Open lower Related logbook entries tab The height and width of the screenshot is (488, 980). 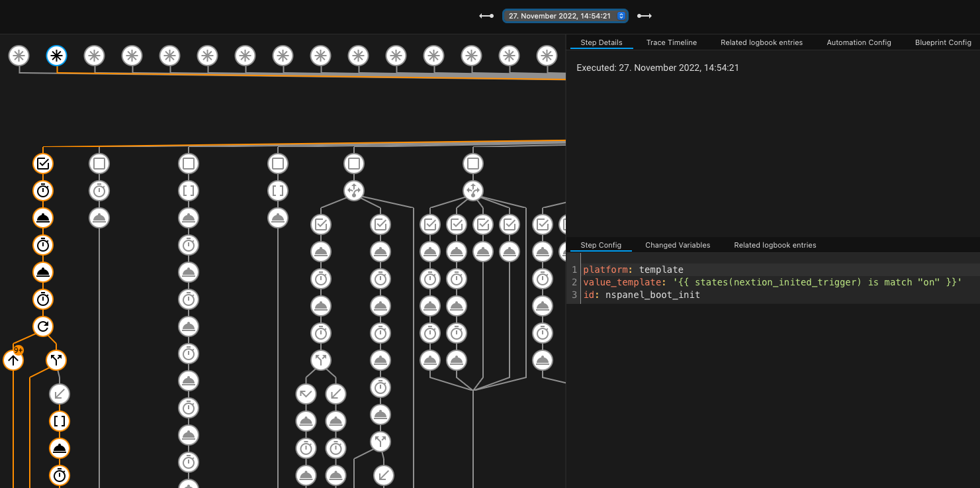coord(774,245)
